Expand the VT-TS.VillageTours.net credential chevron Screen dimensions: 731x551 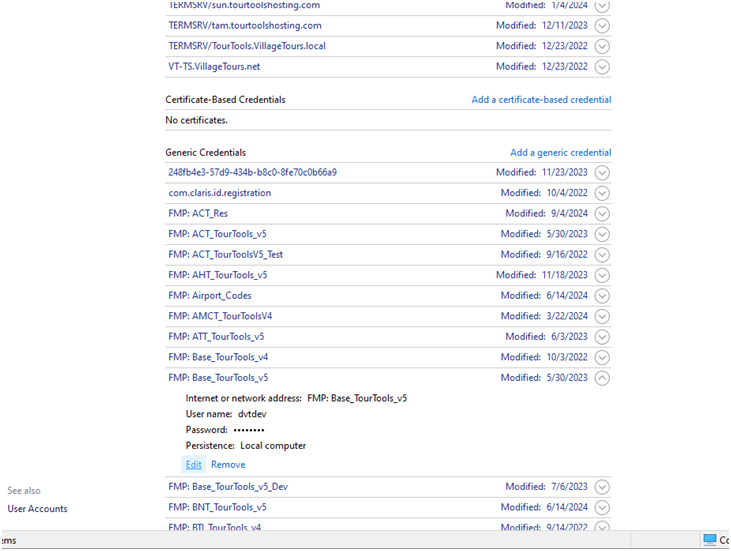pyautogui.click(x=602, y=67)
